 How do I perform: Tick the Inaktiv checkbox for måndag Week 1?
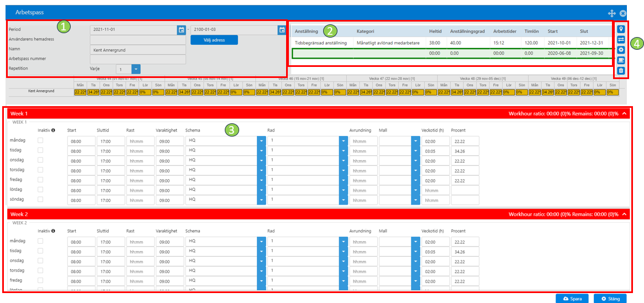point(40,140)
